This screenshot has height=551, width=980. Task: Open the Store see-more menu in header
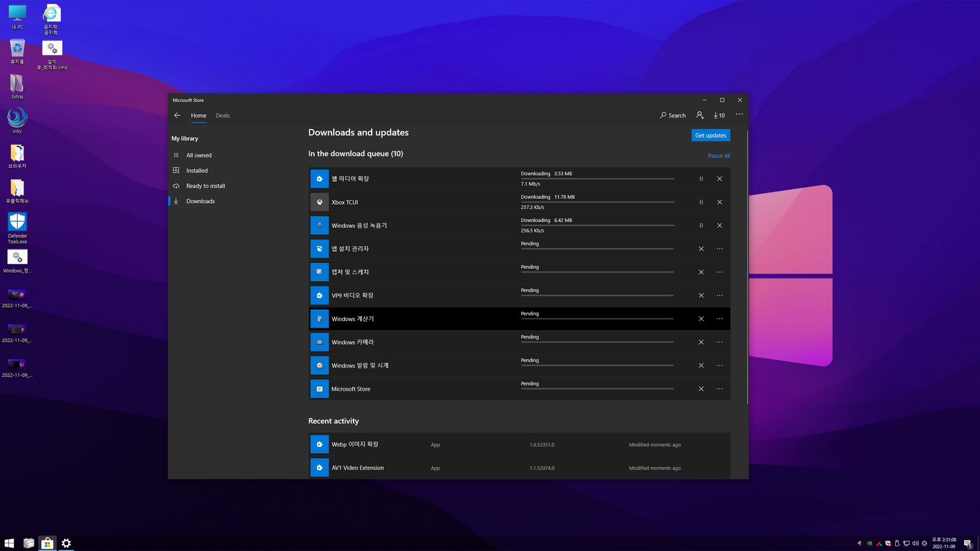click(x=739, y=115)
